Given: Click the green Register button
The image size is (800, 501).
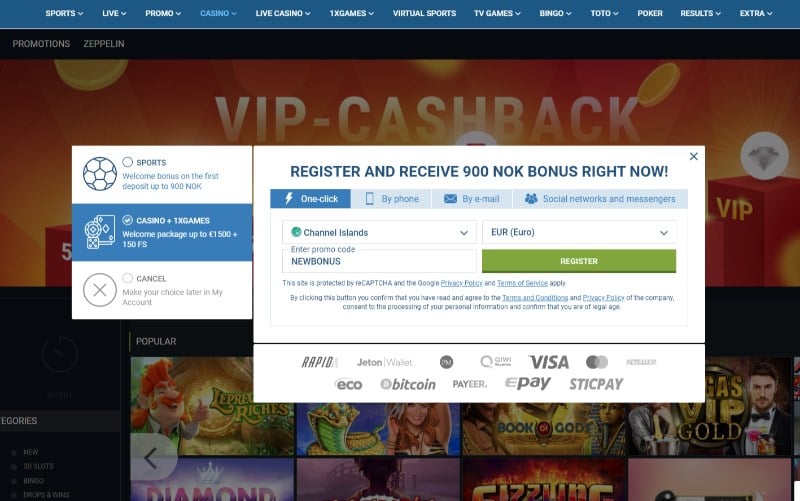Looking at the screenshot, I should [579, 261].
